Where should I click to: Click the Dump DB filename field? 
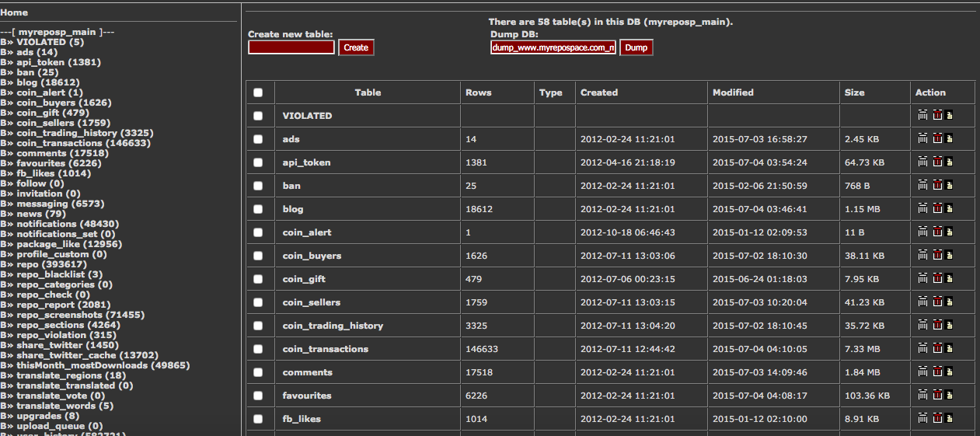point(553,47)
